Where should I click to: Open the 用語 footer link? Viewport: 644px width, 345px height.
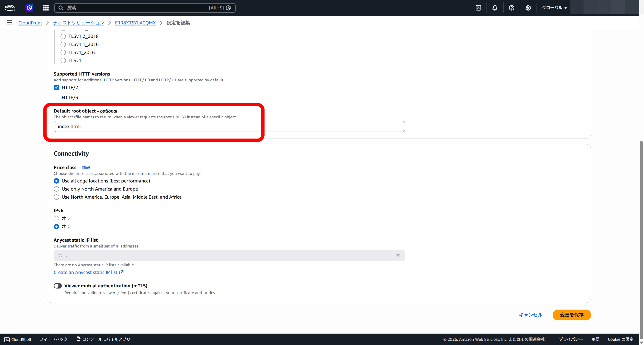coord(595,339)
